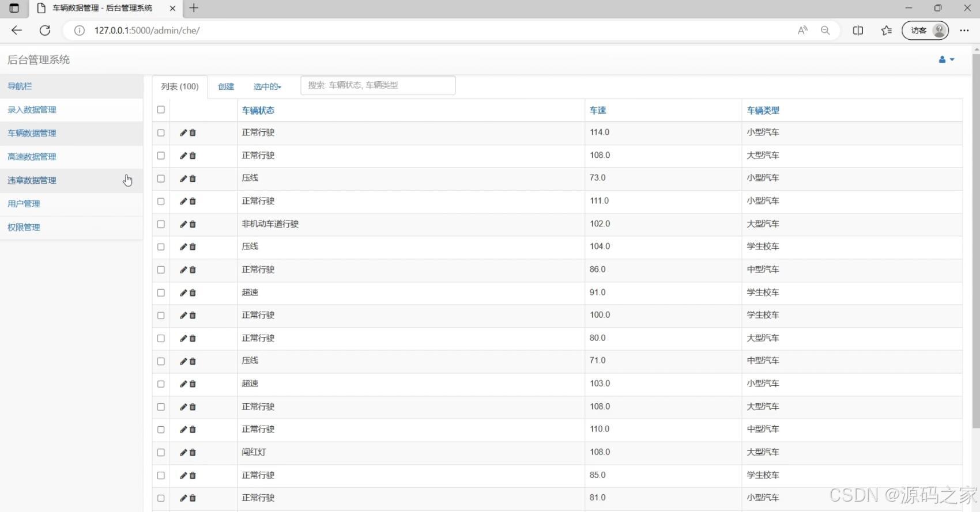Image resolution: width=980 pixels, height=512 pixels.
Task: Delete the 114.0 小型汽车 row via trash icon
Action: pos(193,132)
